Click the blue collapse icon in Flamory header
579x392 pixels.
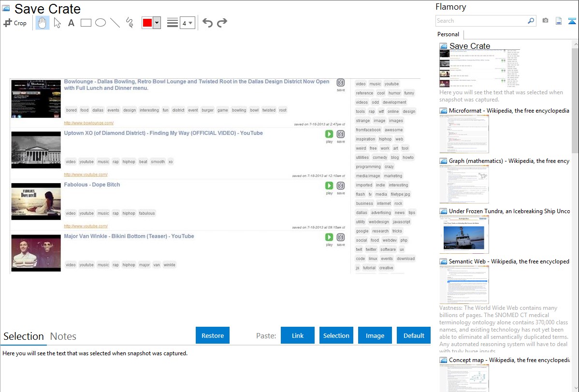[x=572, y=21]
